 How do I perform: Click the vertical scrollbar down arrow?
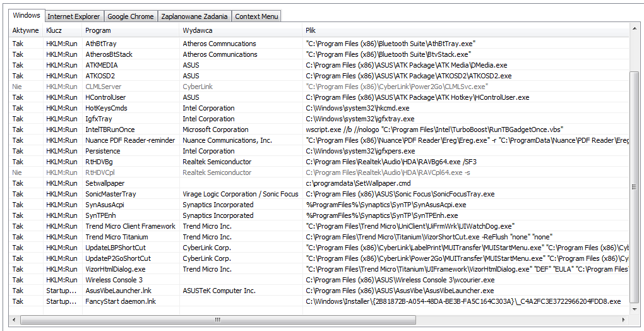pos(635,310)
